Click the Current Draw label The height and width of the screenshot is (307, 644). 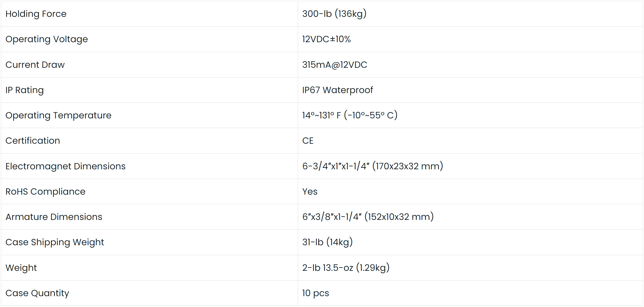point(35,65)
